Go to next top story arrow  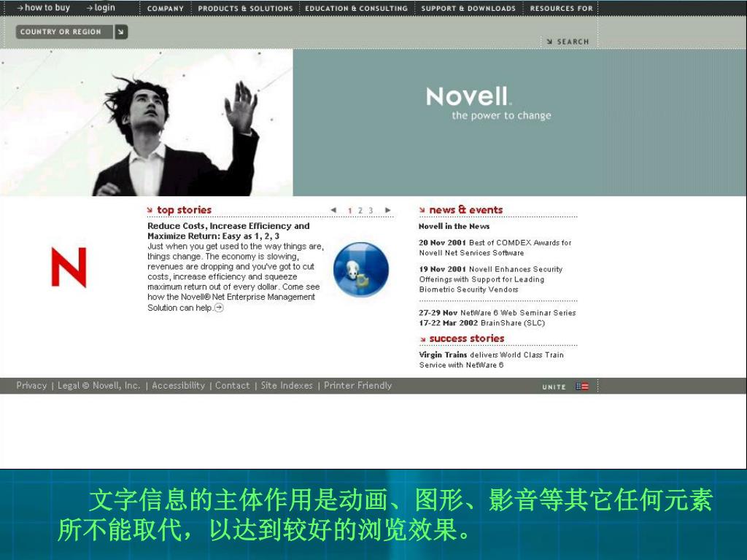coord(388,210)
